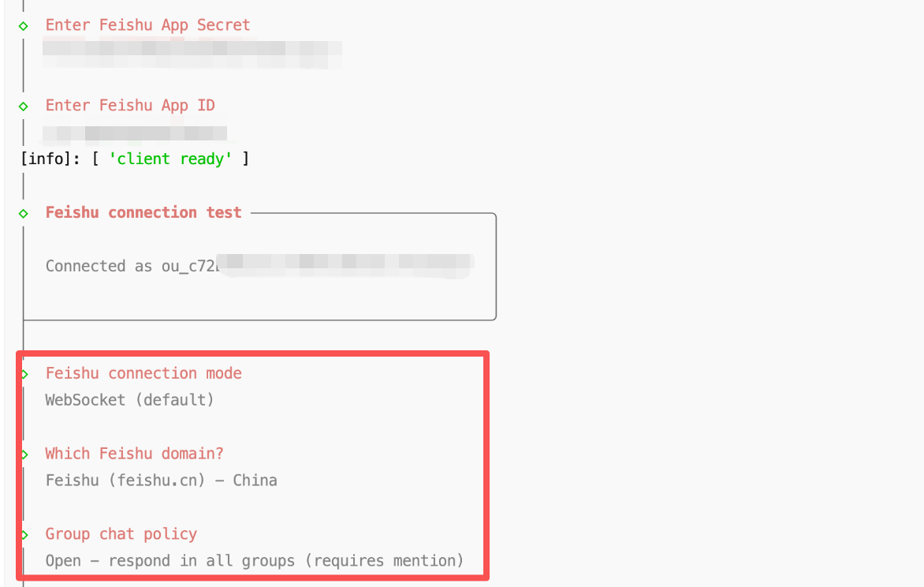Screen dimensions: 924x587
Task: Click the Group chat policy heading
Action: coord(121,534)
